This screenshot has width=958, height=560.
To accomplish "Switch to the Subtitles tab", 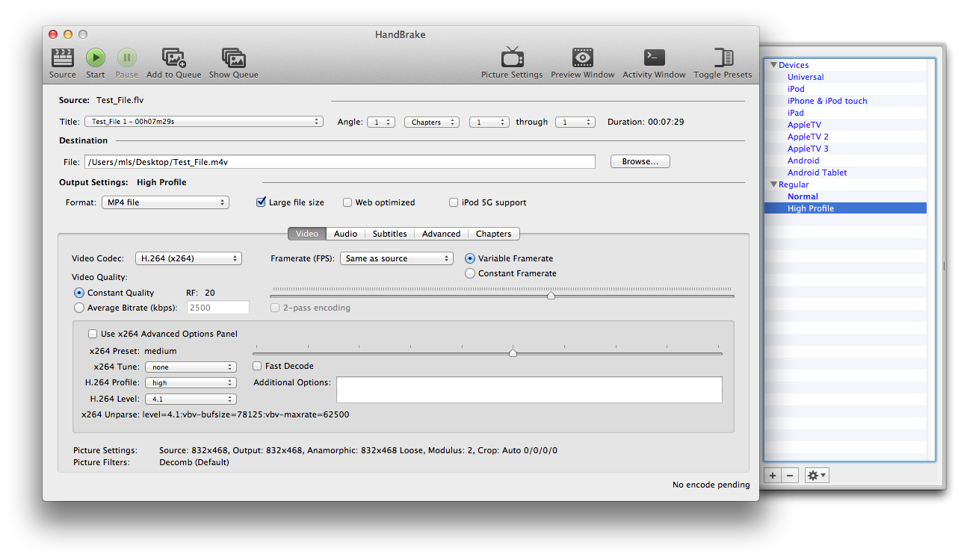I will 389,234.
